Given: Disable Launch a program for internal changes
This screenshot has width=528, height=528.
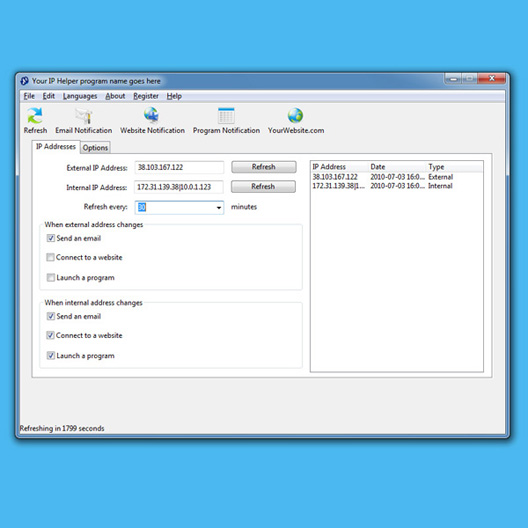Looking at the screenshot, I should click(x=51, y=356).
